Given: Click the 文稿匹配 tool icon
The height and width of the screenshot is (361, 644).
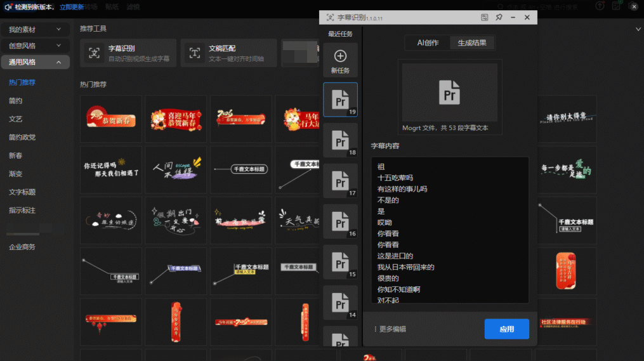Looking at the screenshot, I should [x=195, y=53].
